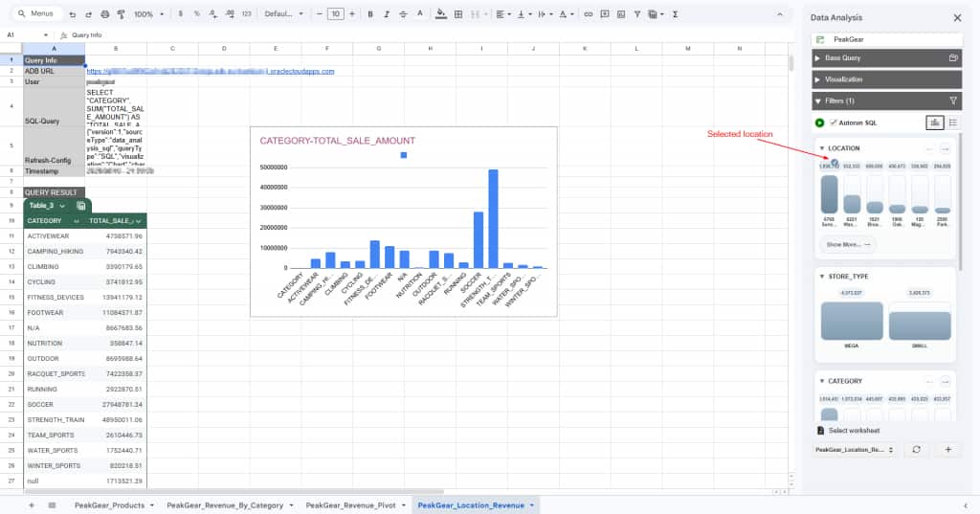Format selection as currency

pyautogui.click(x=180, y=13)
